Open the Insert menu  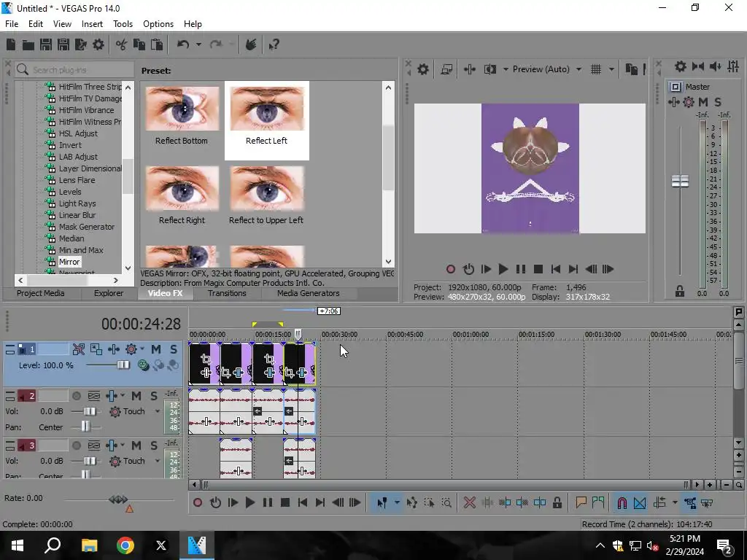pyautogui.click(x=92, y=24)
